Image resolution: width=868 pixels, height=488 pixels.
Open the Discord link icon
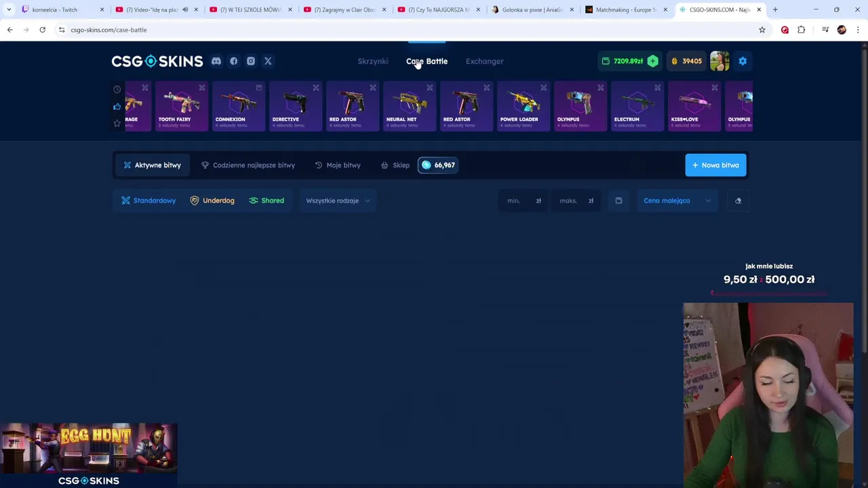[x=216, y=61]
